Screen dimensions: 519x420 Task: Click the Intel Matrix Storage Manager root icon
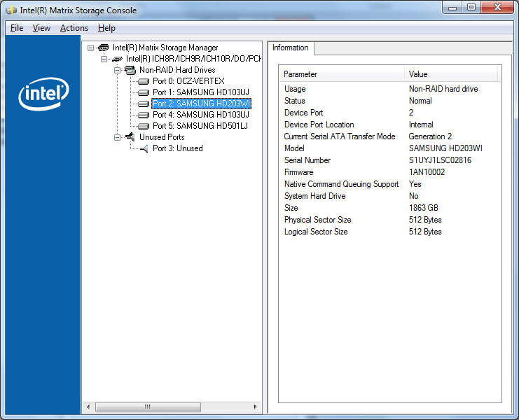(103, 48)
